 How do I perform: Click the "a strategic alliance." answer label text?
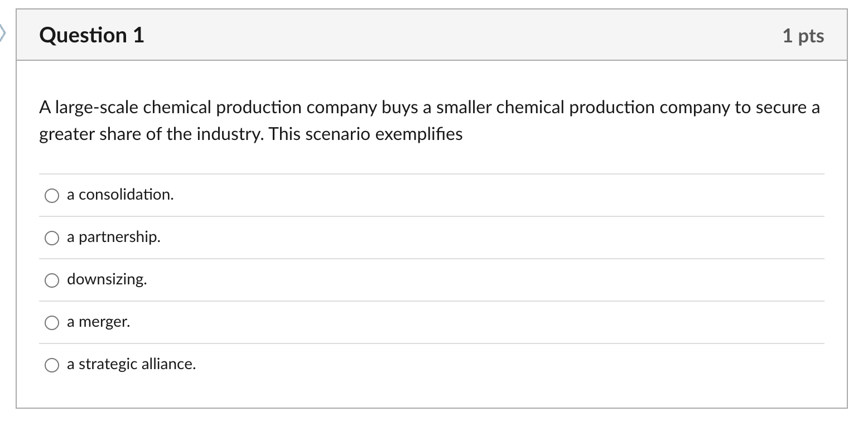pos(131,364)
